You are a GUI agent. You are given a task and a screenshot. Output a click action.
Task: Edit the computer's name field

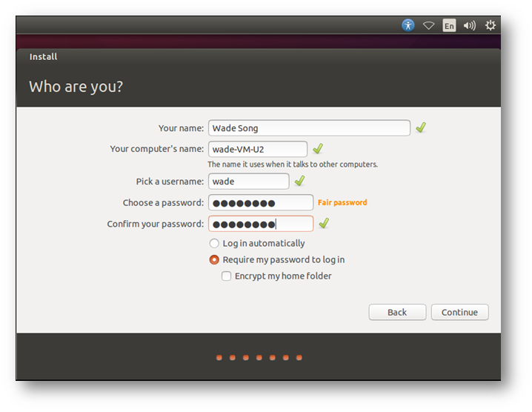pyautogui.click(x=258, y=149)
